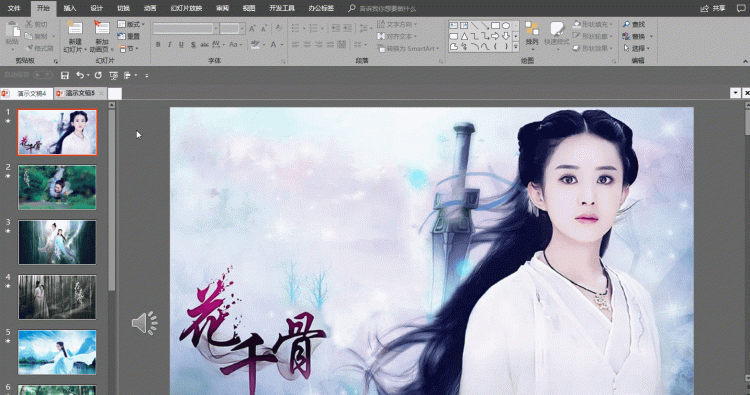This screenshot has width=750, height=395.
Task: Click the Cut (剪切) scissors icon
Action: tap(29, 24)
